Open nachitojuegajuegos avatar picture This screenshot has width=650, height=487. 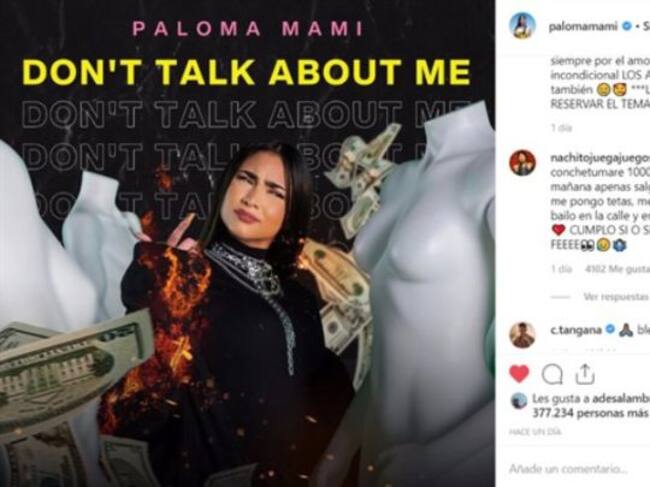pos(522,163)
